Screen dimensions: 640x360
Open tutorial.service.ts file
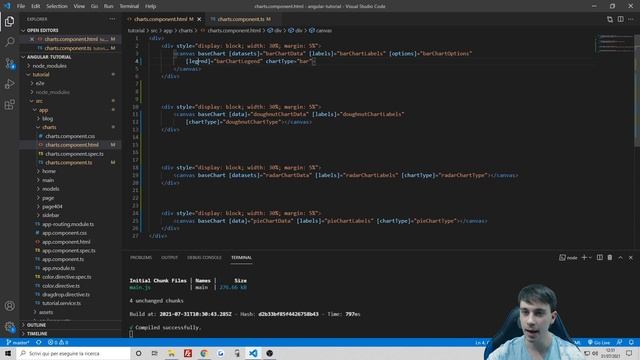pos(61,303)
